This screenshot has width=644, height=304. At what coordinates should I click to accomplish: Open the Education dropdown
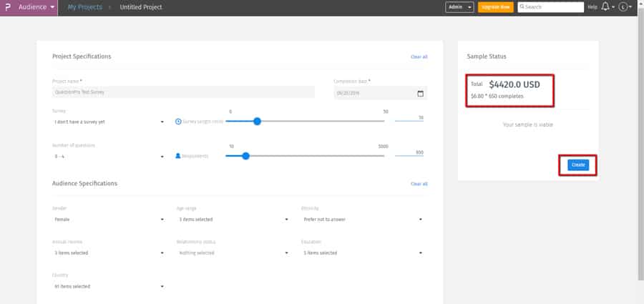coord(363,253)
